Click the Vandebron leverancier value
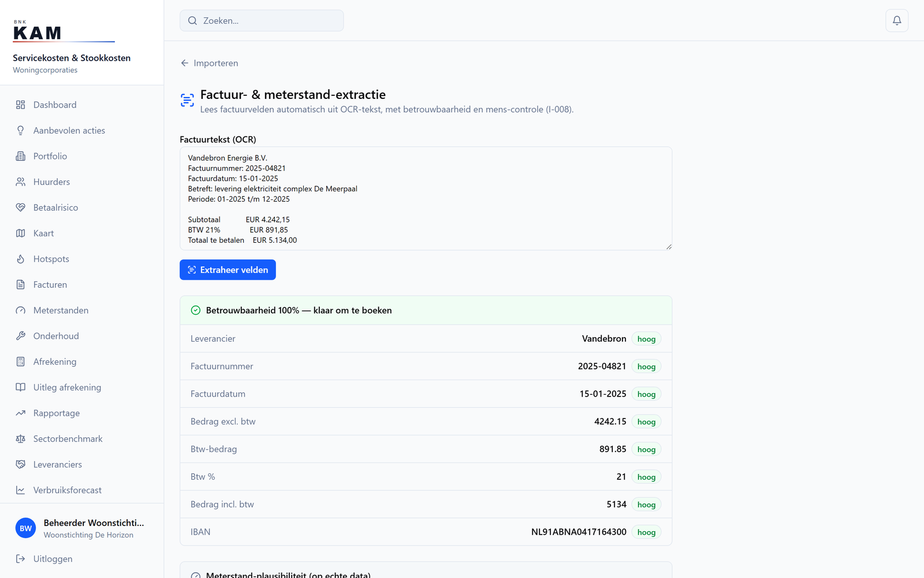Viewport: 924px width, 578px height. tap(604, 339)
